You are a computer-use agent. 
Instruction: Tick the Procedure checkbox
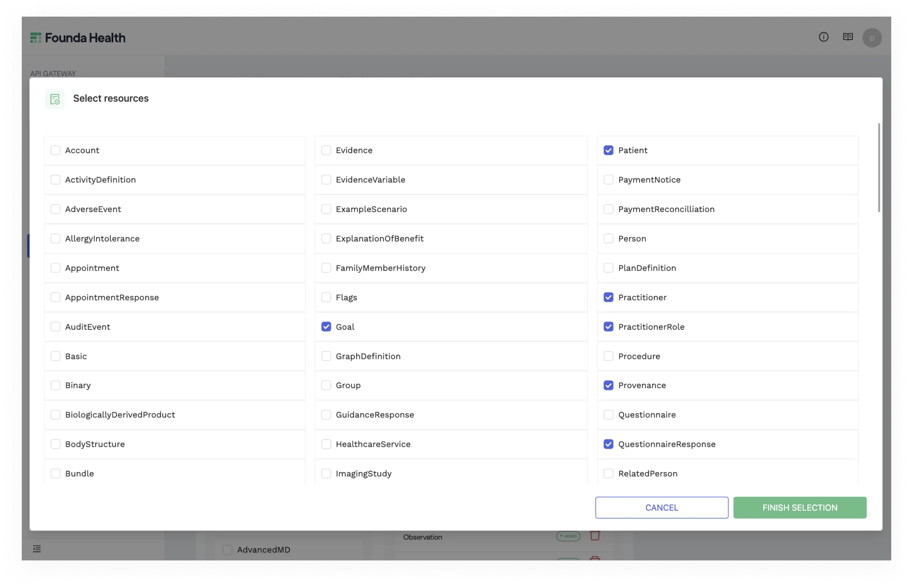608,356
